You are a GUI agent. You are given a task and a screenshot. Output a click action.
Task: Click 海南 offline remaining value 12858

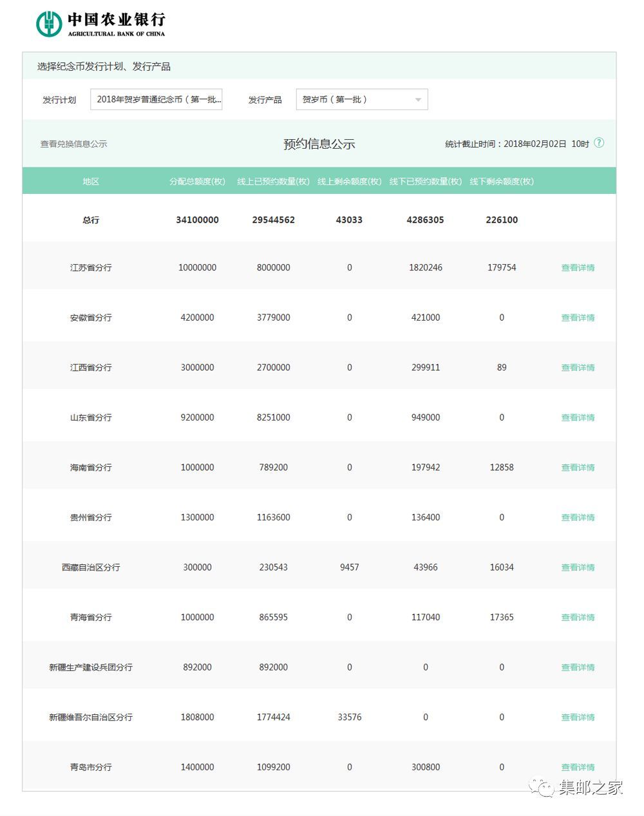coord(502,468)
